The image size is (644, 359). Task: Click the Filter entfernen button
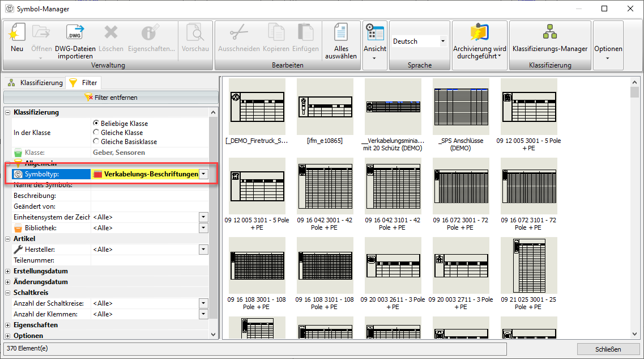111,98
